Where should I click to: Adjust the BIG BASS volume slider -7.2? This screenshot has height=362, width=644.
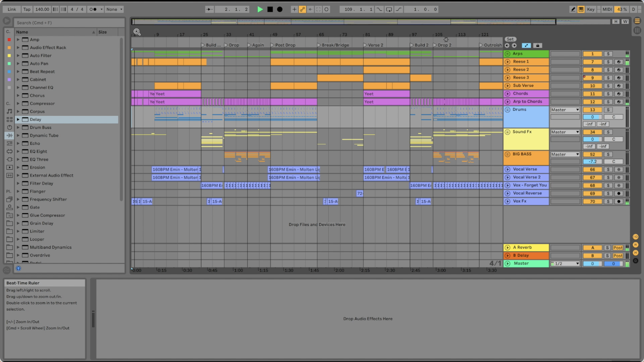(592, 162)
